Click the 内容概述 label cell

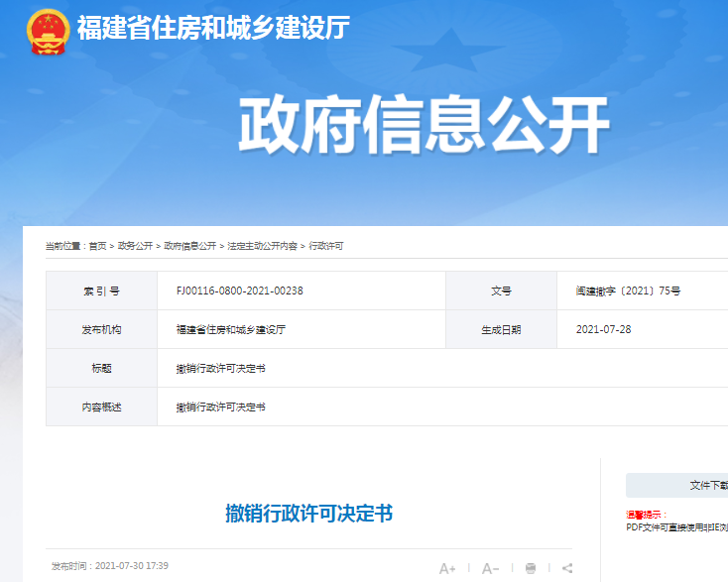[x=102, y=407]
